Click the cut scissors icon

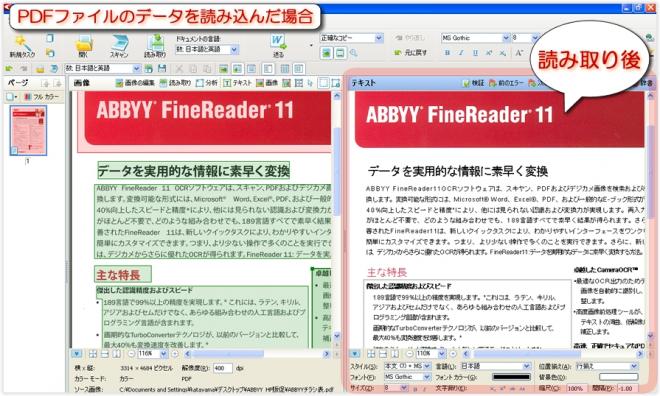coord(179,69)
